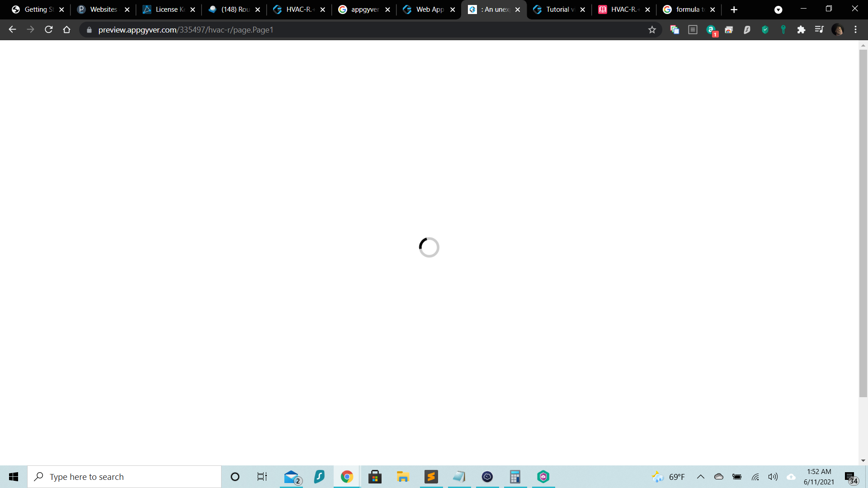Open the Windows Start menu

tap(14, 477)
